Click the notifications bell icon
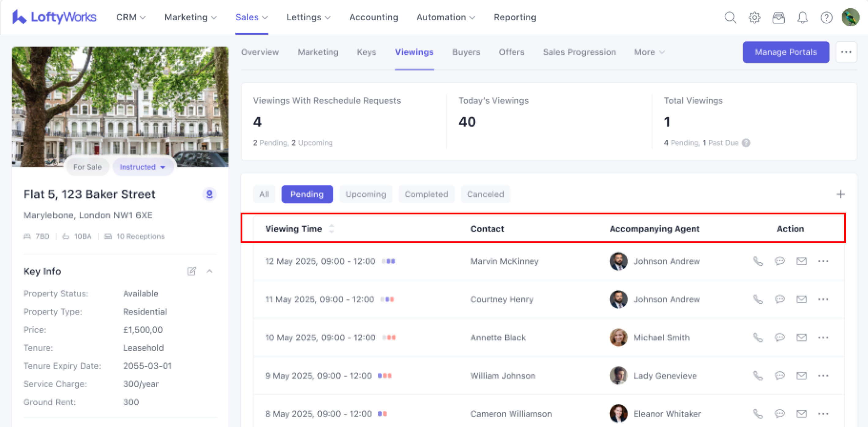The width and height of the screenshot is (868, 427). [x=802, y=17]
